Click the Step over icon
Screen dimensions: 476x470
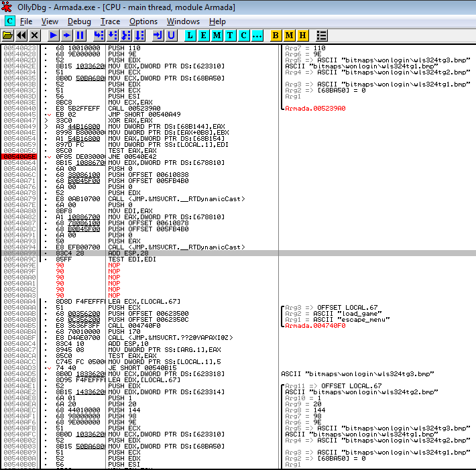click(x=113, y=36)
